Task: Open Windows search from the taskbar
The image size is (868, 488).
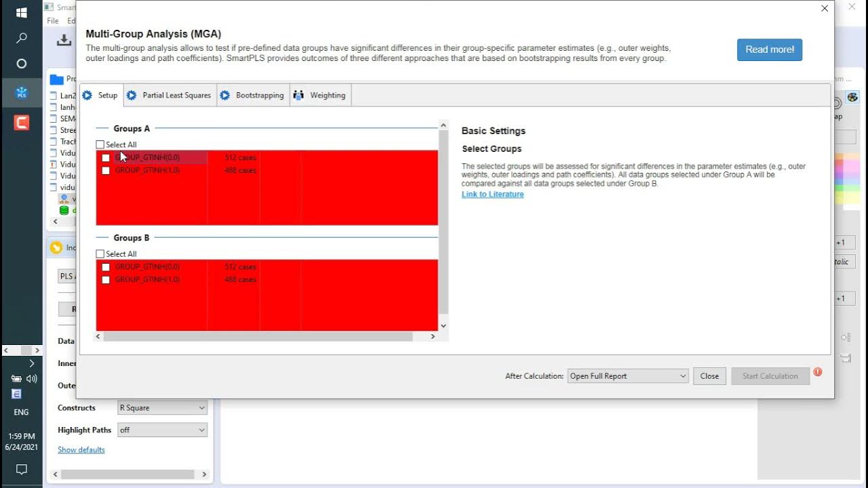Action: [x=21, y=39]
